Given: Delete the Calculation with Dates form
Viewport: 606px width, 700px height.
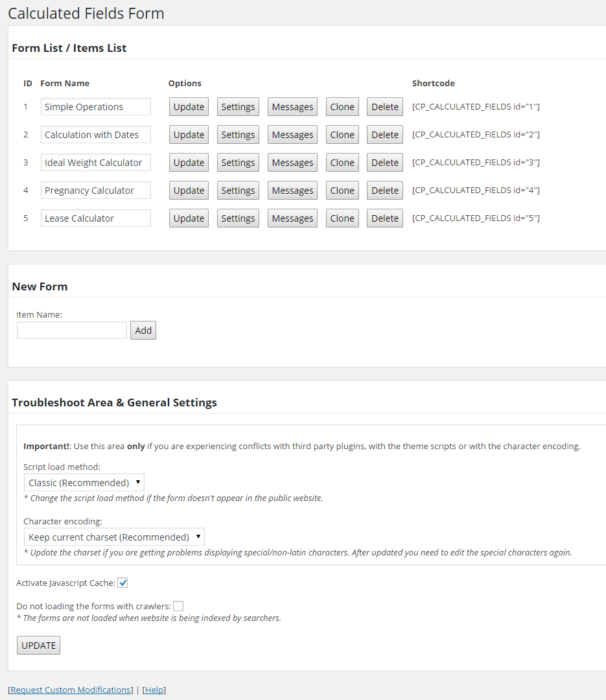Looking at the screenshot, I should 385,135.
